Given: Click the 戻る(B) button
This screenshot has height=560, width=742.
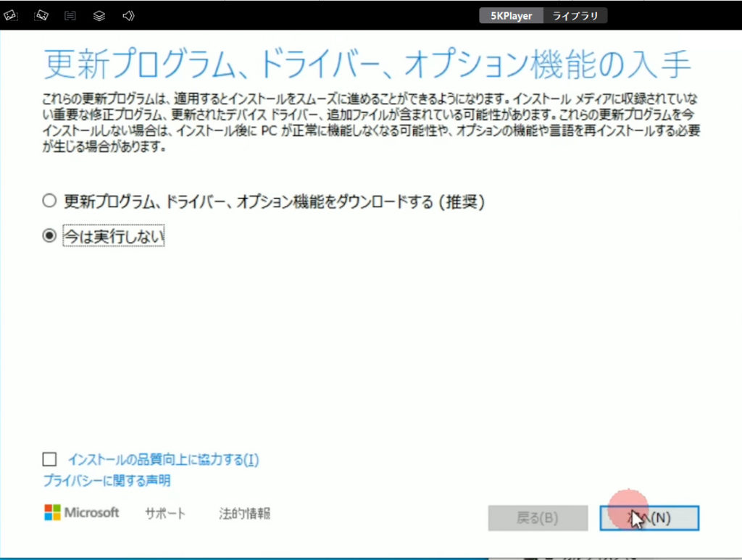Looking at the screenshot, I should [537, 518].
